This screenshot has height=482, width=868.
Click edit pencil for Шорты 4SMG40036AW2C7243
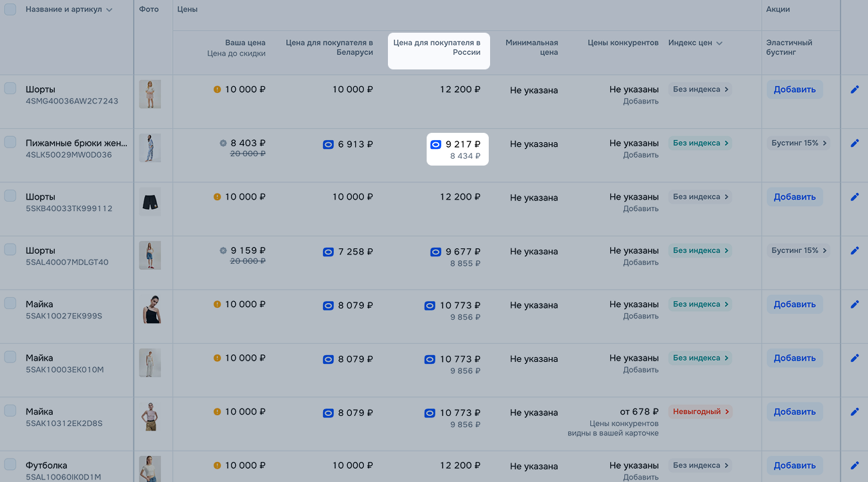[854, 89]
